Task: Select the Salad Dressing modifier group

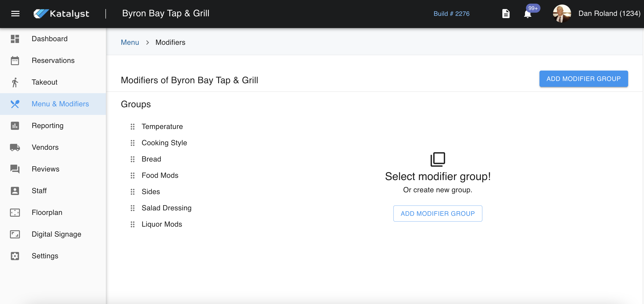Action: pyautogui.click(x=167, y=208)
